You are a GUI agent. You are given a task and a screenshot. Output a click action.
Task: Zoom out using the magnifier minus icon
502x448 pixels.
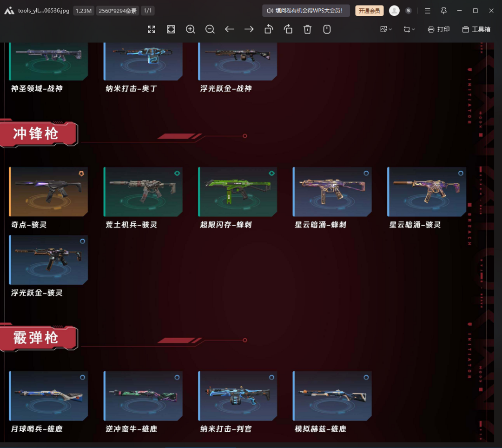pos(210,29)
